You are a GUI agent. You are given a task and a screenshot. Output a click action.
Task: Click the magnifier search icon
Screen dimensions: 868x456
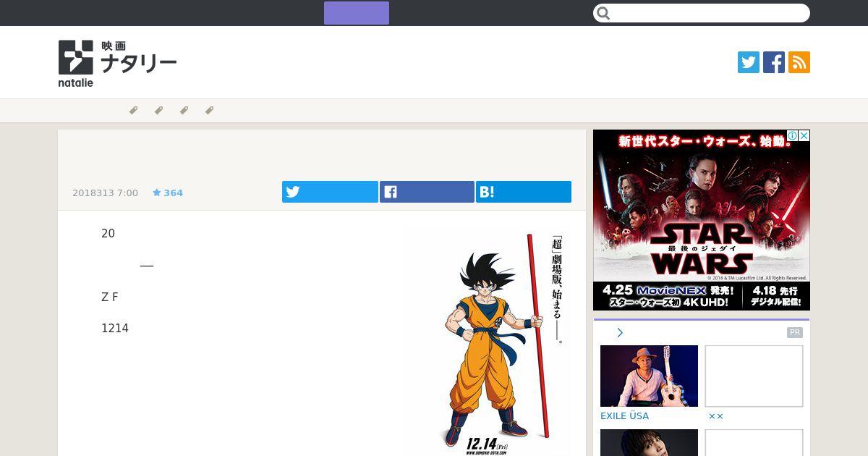tap(604, 13)
